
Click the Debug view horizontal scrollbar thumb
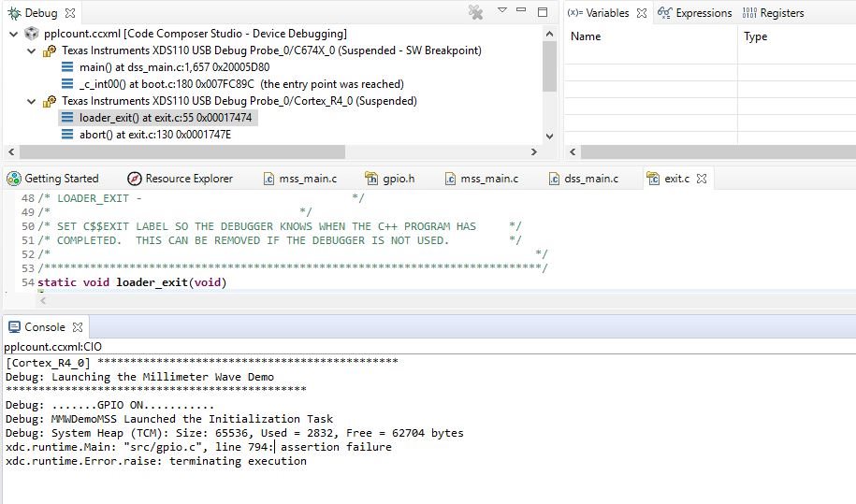pos(182,152)
